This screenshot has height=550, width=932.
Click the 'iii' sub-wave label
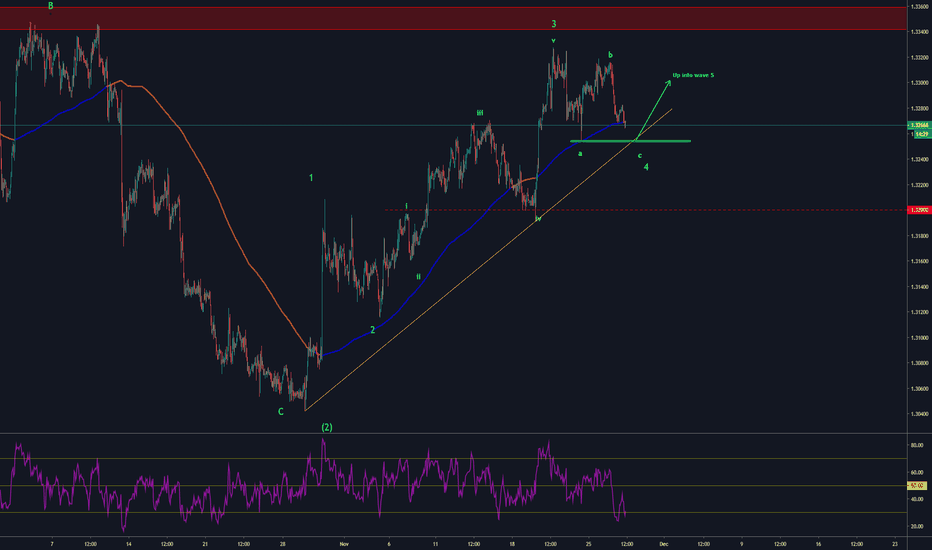(480, 113)
